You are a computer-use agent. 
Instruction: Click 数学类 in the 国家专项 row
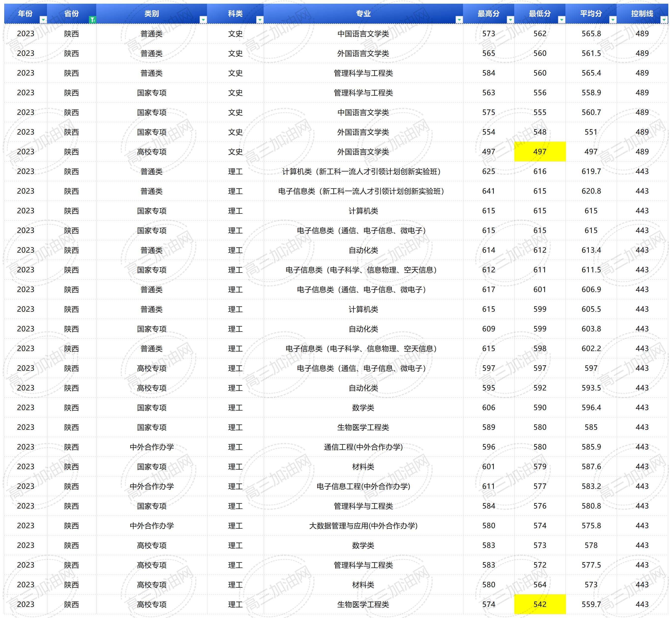click(x=363, y=407)
